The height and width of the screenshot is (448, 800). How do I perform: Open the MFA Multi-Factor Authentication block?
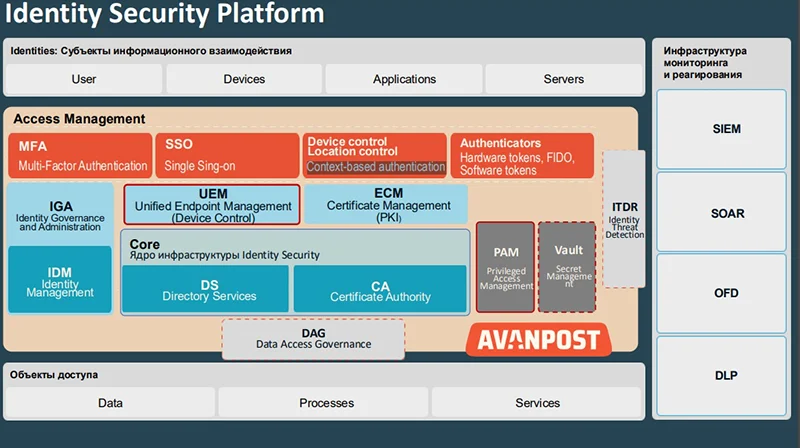(81, 156)
